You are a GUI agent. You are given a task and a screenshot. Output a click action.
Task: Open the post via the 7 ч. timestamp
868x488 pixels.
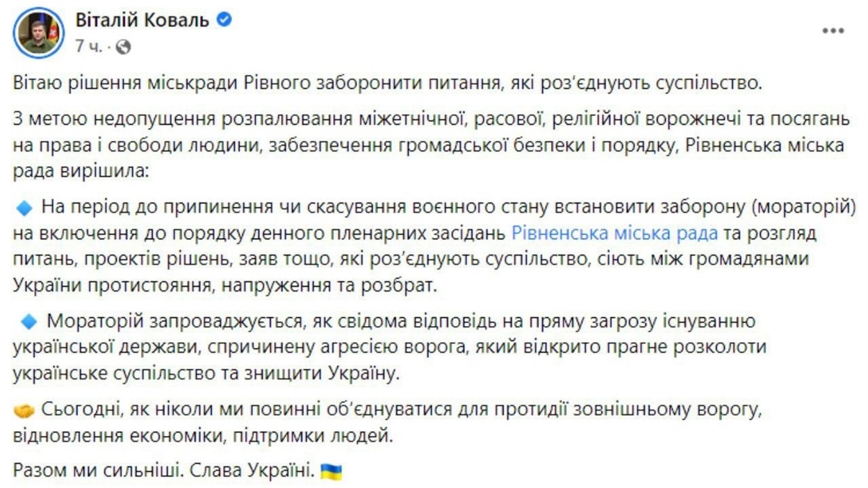coord(88,47)
